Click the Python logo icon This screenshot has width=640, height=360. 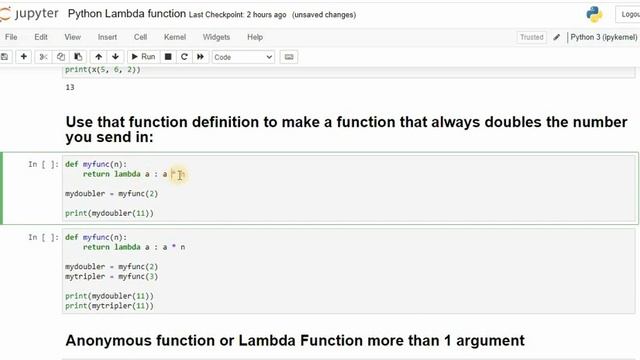(594, 14)
